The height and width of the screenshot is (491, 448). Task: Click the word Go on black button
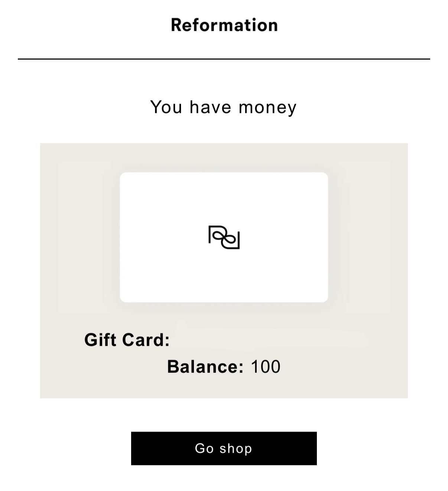tap(204, 449)
